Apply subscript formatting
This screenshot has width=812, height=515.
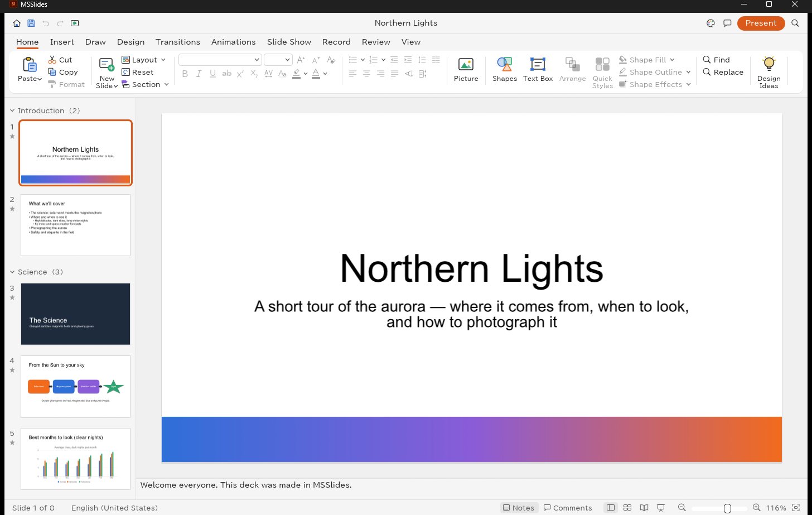click(254, 74)
